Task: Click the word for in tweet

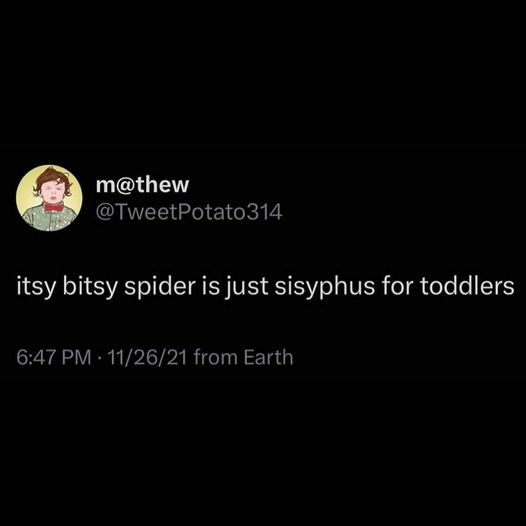Action: [x=397, y=286]
